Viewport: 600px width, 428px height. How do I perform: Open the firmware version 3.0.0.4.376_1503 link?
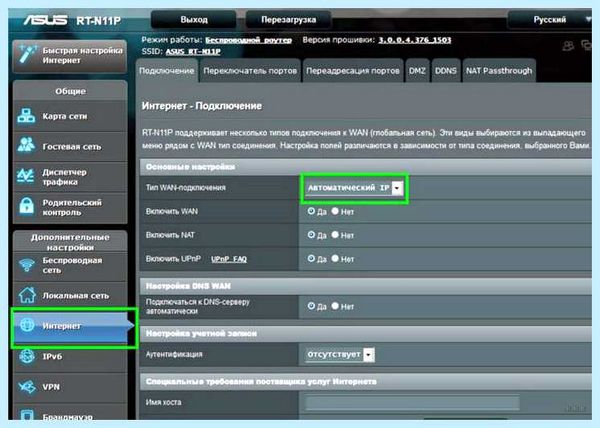(x=415, y=40)
